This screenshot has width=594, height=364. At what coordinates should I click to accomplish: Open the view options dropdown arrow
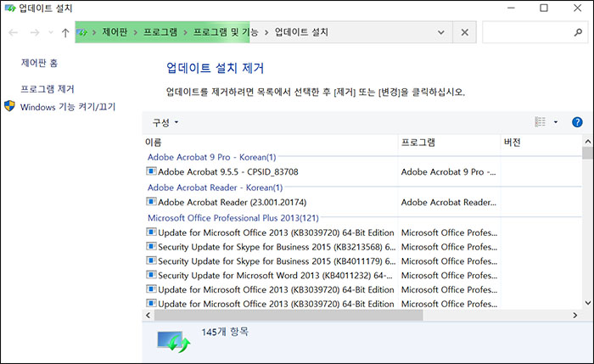tap(556, 122)
